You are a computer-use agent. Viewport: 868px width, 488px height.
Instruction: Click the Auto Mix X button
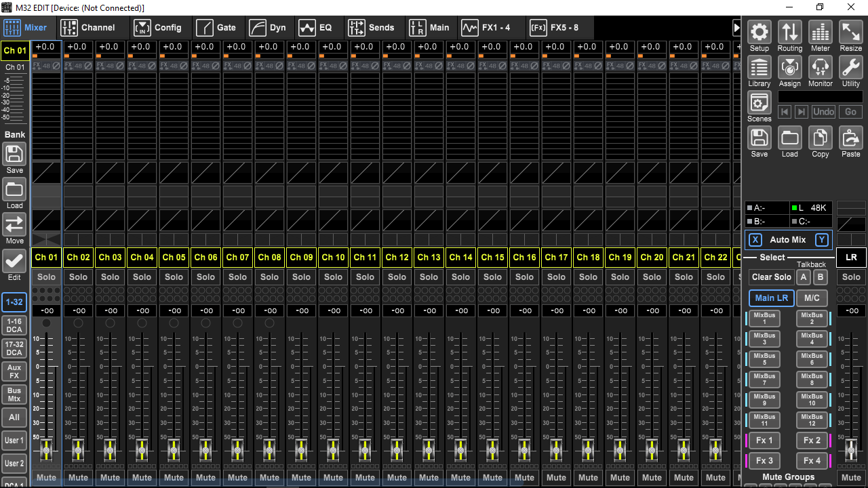[x=755, y=240]
